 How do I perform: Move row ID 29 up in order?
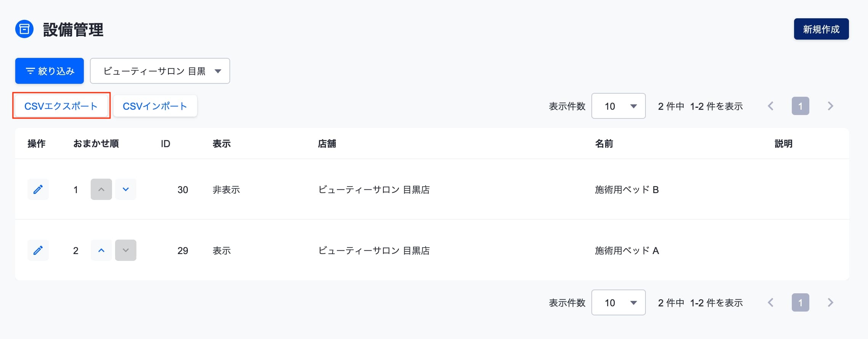(101, 250)
